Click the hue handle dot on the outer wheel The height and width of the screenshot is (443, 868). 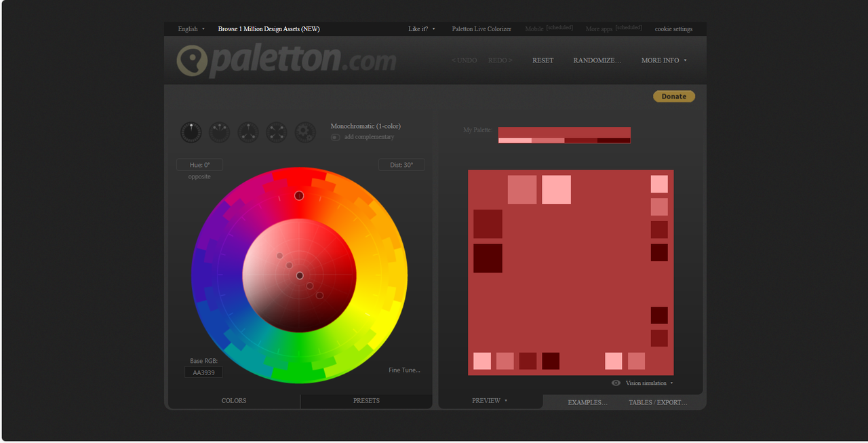point(299,195)
